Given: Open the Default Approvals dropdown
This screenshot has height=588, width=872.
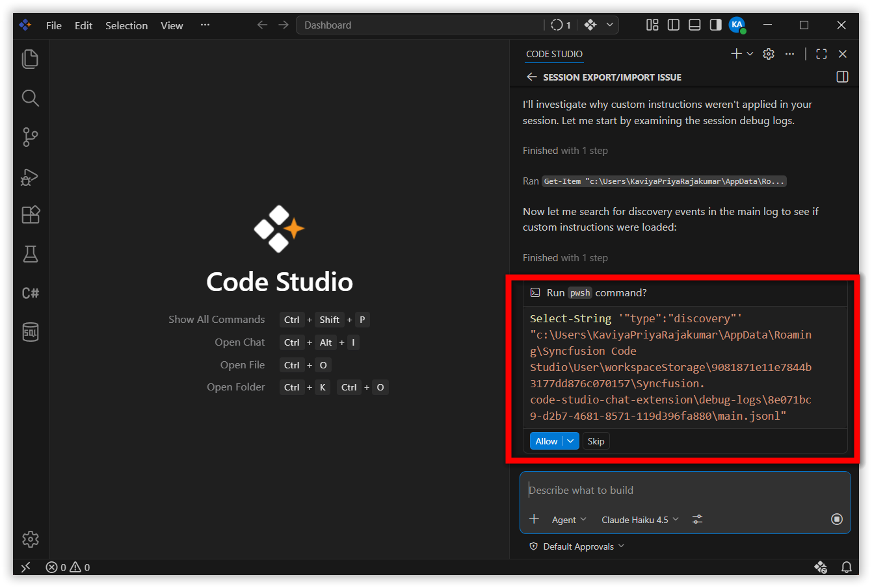Looking at the screenshot, I should (577, 546).
